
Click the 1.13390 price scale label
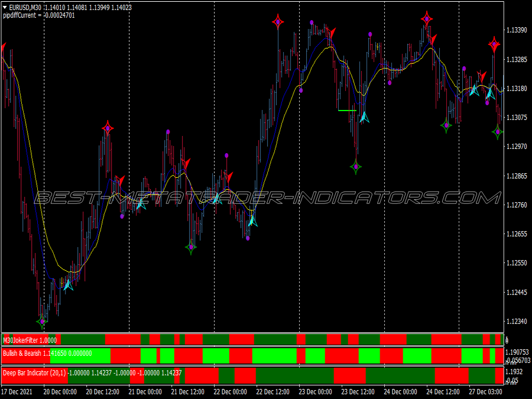click(x=517, y=30)
